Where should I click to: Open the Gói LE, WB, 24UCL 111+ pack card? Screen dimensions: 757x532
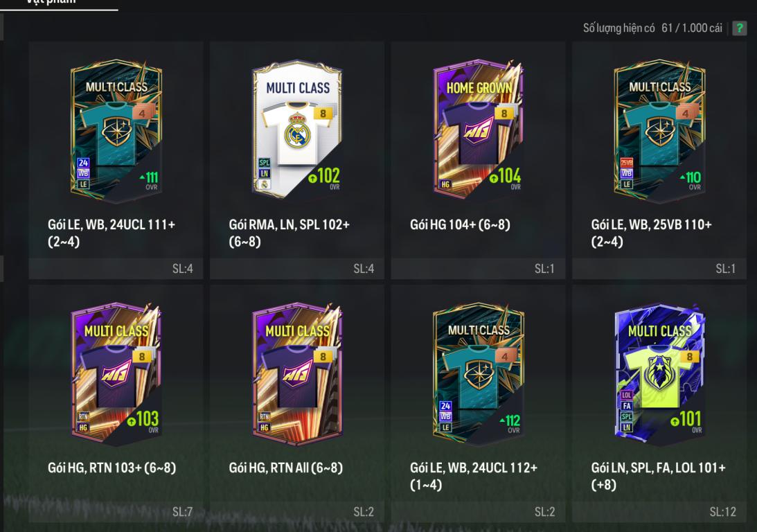[x=116, y=160]
